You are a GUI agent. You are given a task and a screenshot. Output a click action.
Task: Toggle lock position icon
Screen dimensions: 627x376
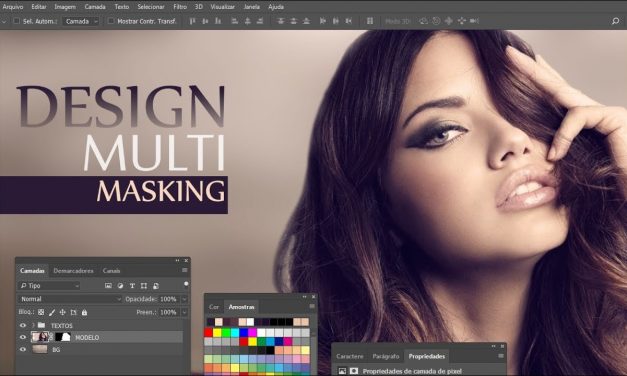click(62, 312)
